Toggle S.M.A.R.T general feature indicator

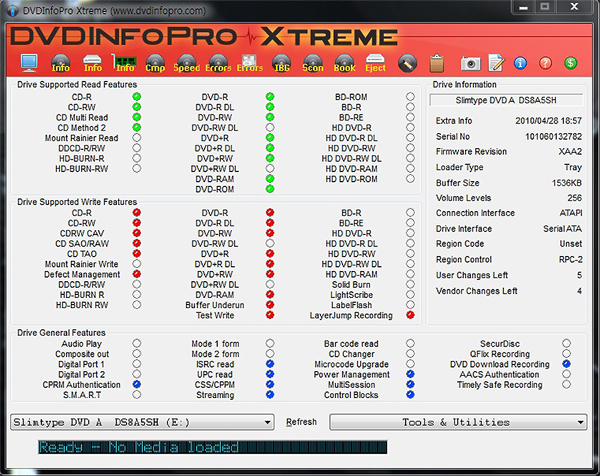click(137, 394)
